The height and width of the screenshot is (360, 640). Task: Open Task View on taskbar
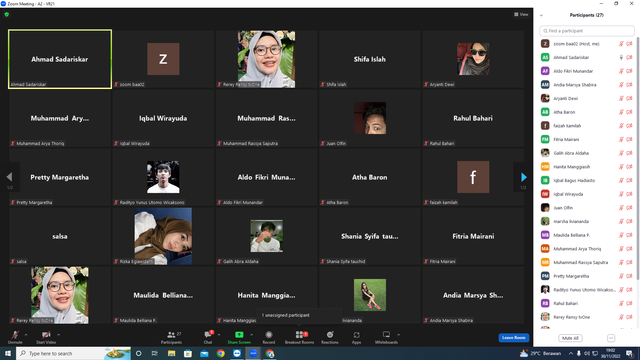click(x=155, y=353)
